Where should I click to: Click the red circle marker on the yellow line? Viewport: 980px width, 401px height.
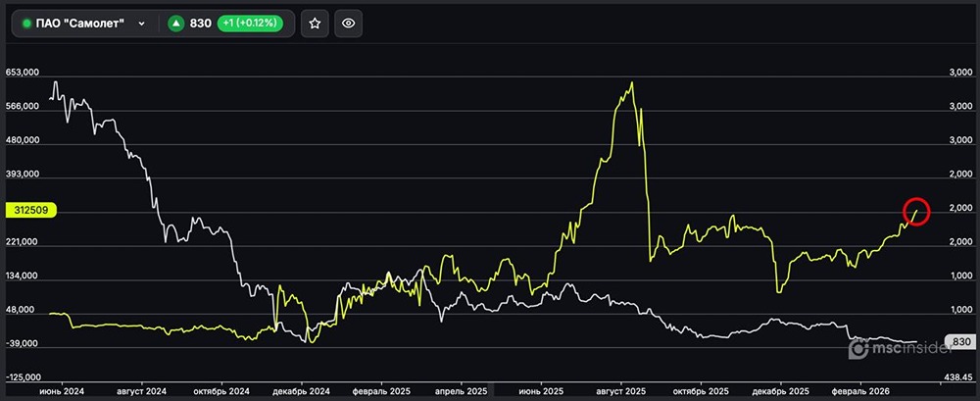click(x=915, y=212)
